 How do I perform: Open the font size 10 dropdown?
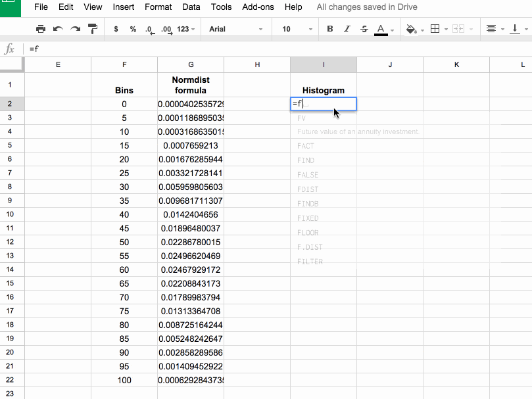pos(297,29)
